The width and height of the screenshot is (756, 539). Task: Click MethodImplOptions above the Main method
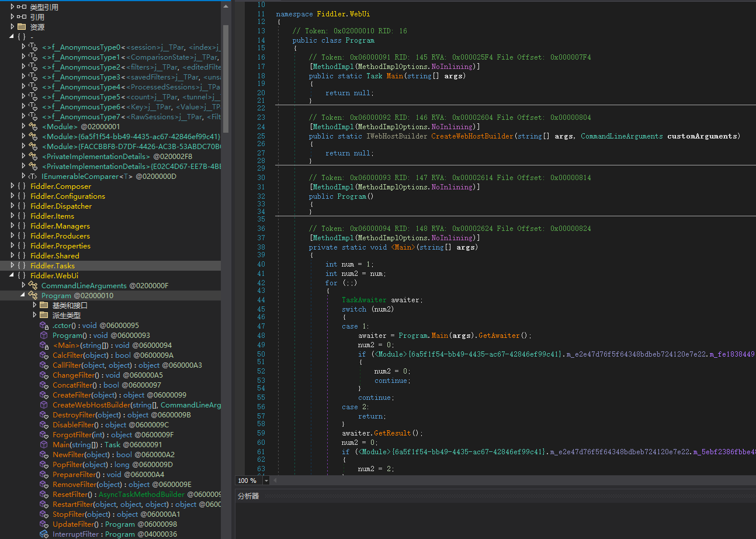391,67
